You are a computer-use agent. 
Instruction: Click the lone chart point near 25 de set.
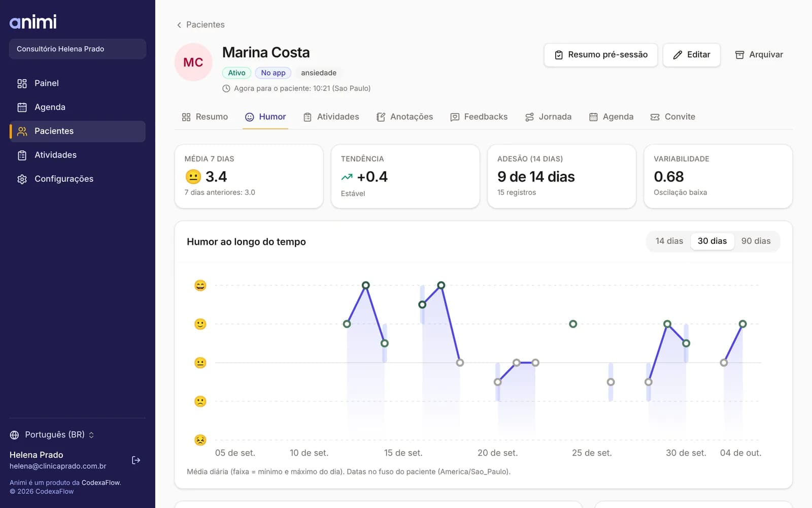(x=573, y=324)
